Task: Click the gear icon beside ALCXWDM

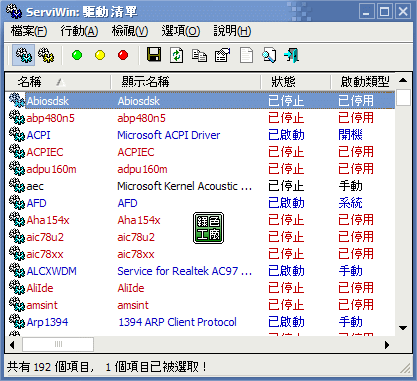Action: coord(17,271)
